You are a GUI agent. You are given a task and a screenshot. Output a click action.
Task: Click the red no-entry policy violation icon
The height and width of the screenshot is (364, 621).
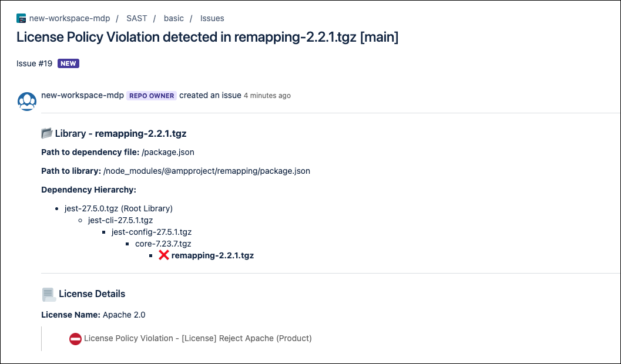point(75,339)
